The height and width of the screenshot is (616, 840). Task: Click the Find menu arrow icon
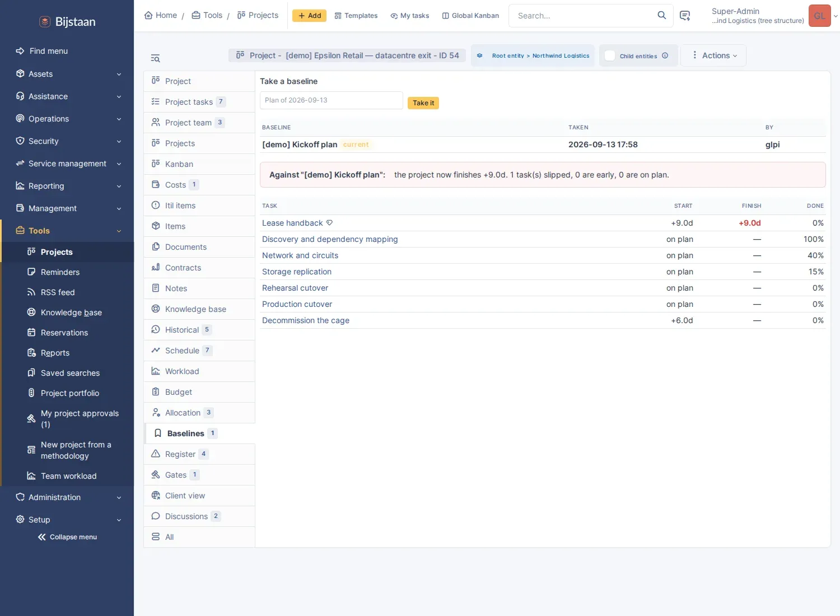coord(20,51)
